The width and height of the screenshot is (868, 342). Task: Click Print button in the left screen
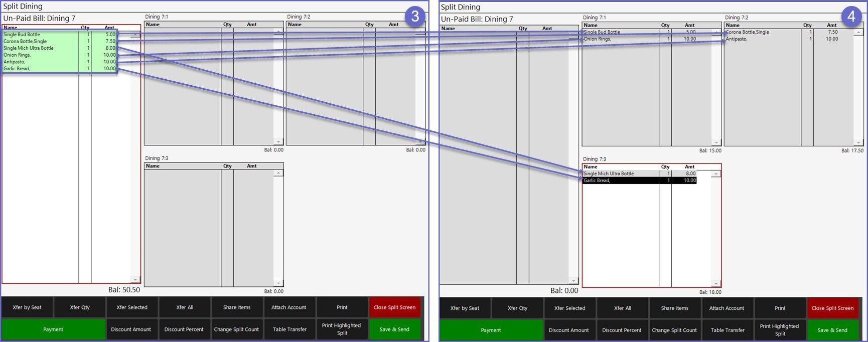pyautogui.click(x=342, y=307)
